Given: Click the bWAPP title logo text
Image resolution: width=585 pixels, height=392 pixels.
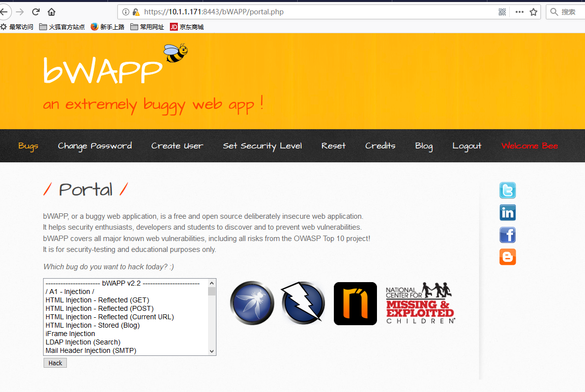Looking at the screenshot, I should point(103,70).
